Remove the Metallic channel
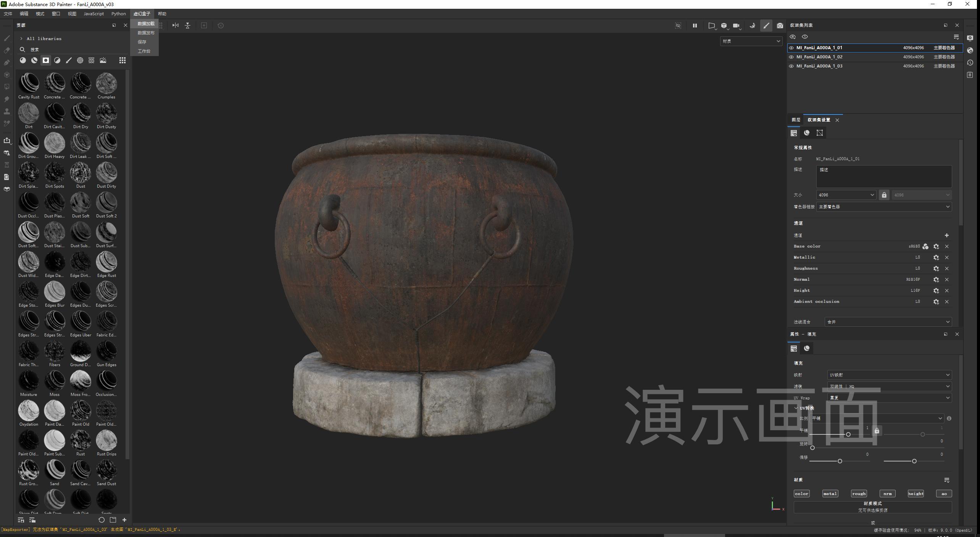Viewport: 980px width, 537px height. coord(947,257)
